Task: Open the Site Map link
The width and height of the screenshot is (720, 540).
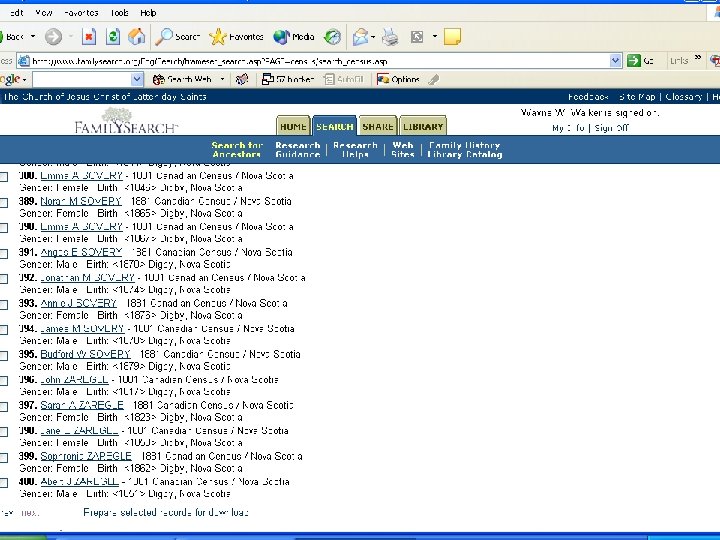Action: click(x=637, y=97)
